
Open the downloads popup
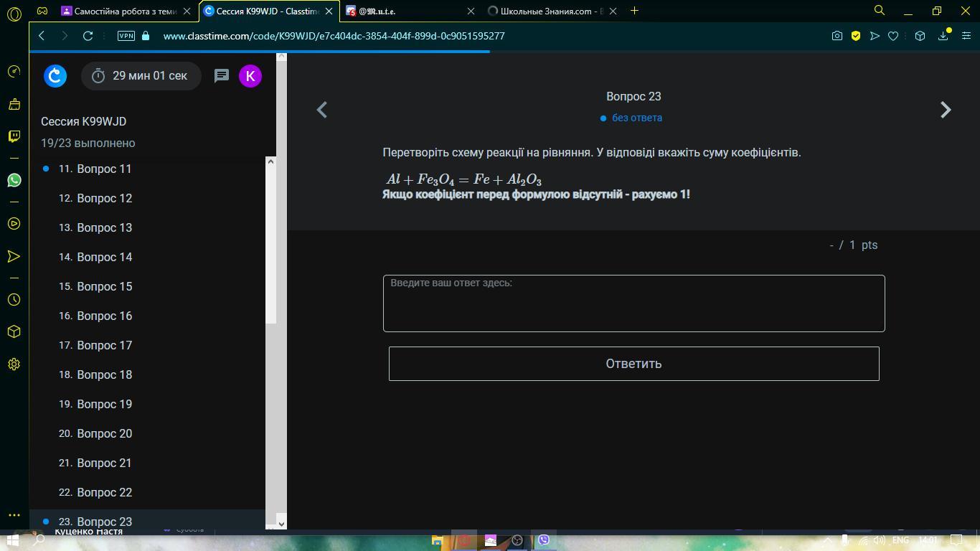pos(943,35)
